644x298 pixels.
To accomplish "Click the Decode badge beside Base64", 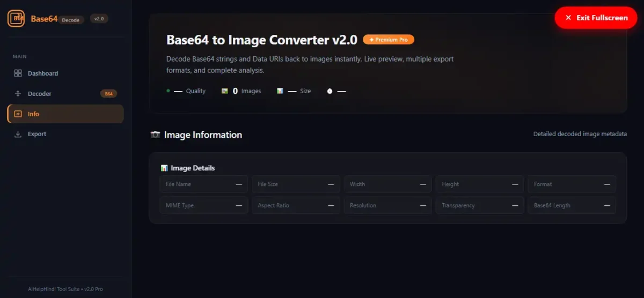I will 71,20.
